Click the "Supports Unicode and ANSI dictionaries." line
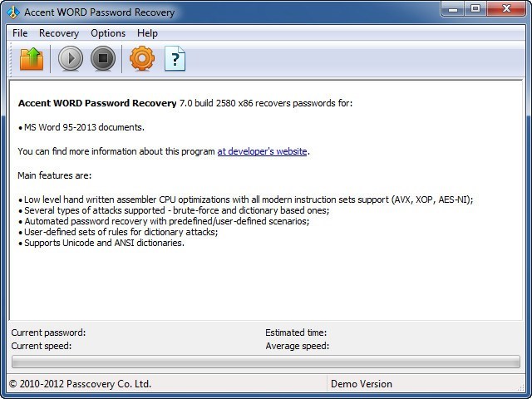Viewport: 532px width, 399px height. click(101, 243)
